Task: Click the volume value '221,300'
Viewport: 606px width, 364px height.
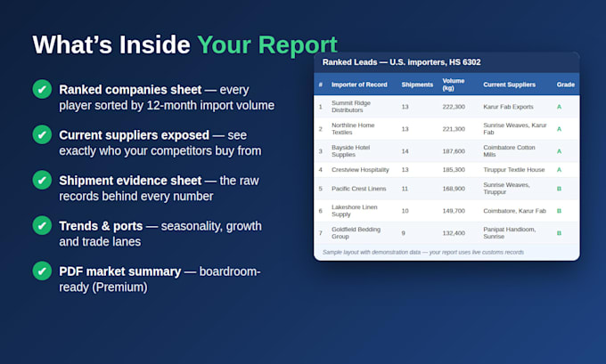Action: (x=454, y=129)
